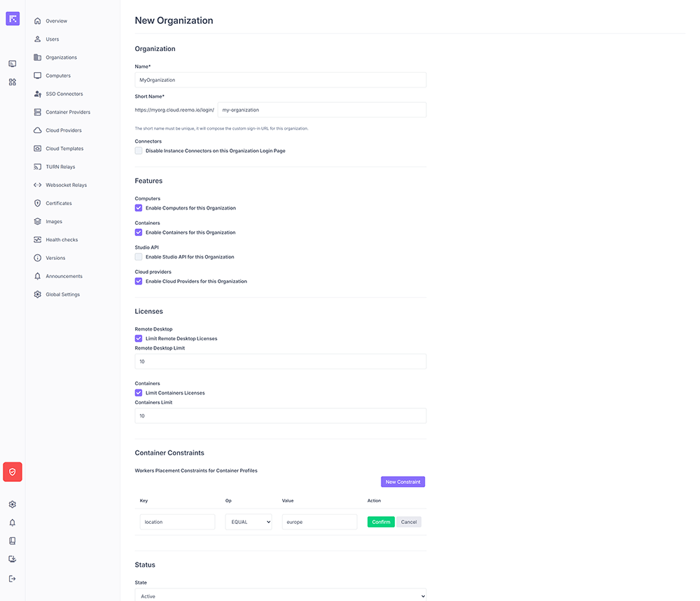Viewport: 700px width, 601px height.
Task: Click the remote console icon at top left rail
Action: (13, 64)
